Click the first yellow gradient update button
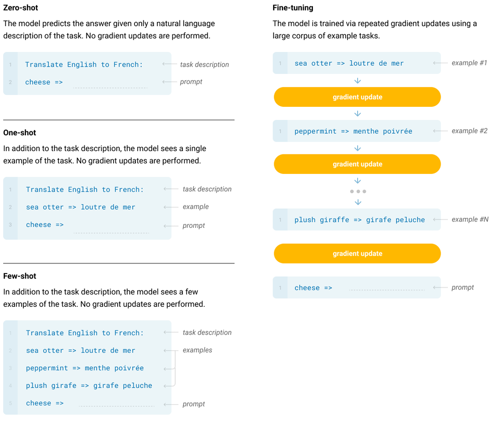The image size is (504, 426). [357, 97]
